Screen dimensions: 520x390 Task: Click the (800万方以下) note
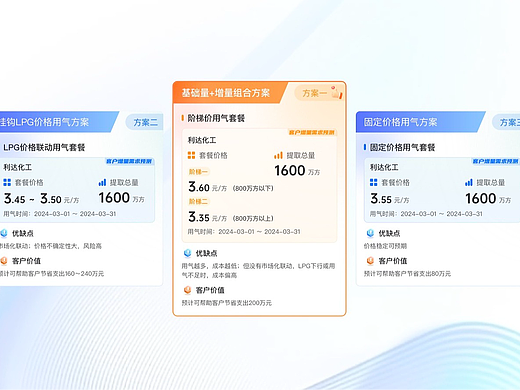click(253, 188)
